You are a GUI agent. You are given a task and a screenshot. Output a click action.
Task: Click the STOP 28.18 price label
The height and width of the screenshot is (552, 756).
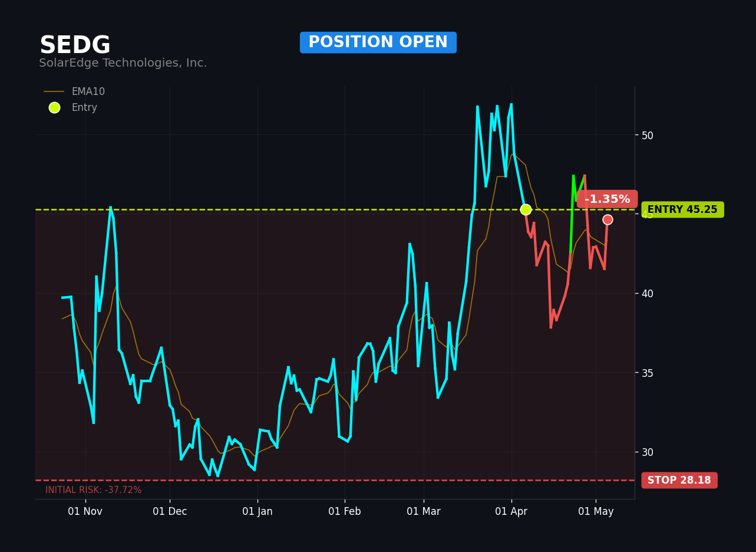coord(679,480)
